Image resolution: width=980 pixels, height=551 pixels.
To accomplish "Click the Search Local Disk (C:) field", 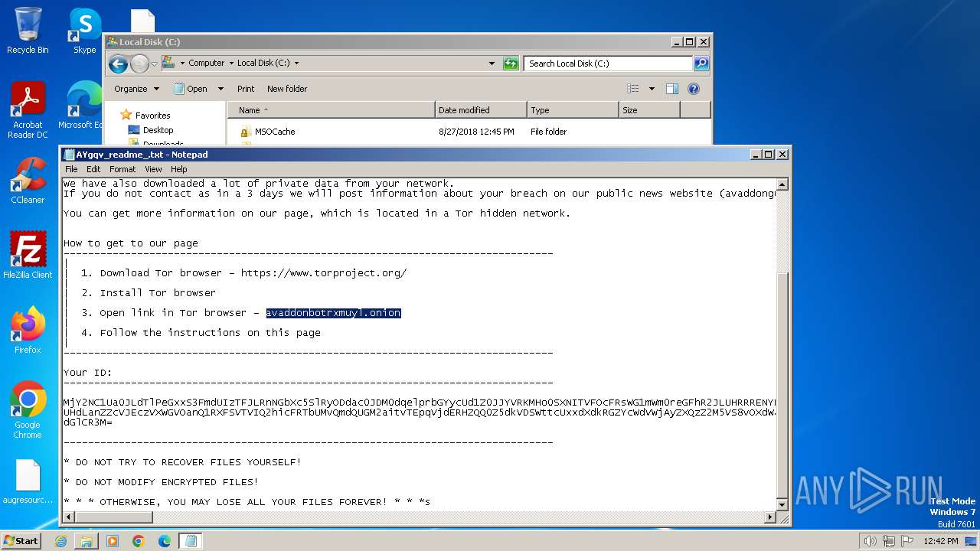I will [609, 64].
